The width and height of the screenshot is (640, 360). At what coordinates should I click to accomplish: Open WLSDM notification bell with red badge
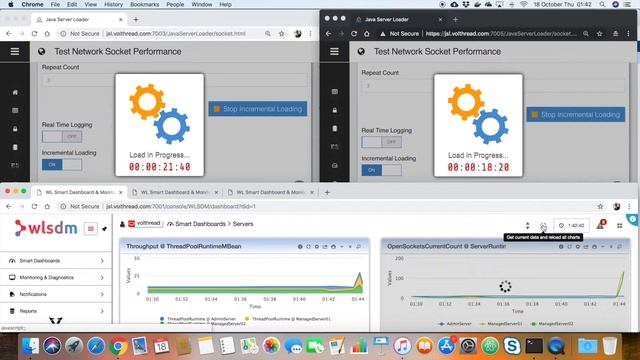pos(601,224)
